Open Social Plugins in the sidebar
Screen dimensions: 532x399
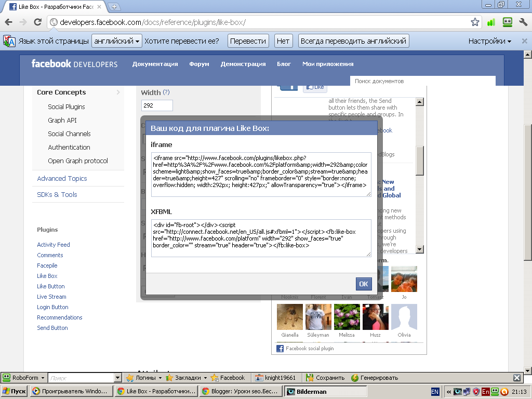66,107
